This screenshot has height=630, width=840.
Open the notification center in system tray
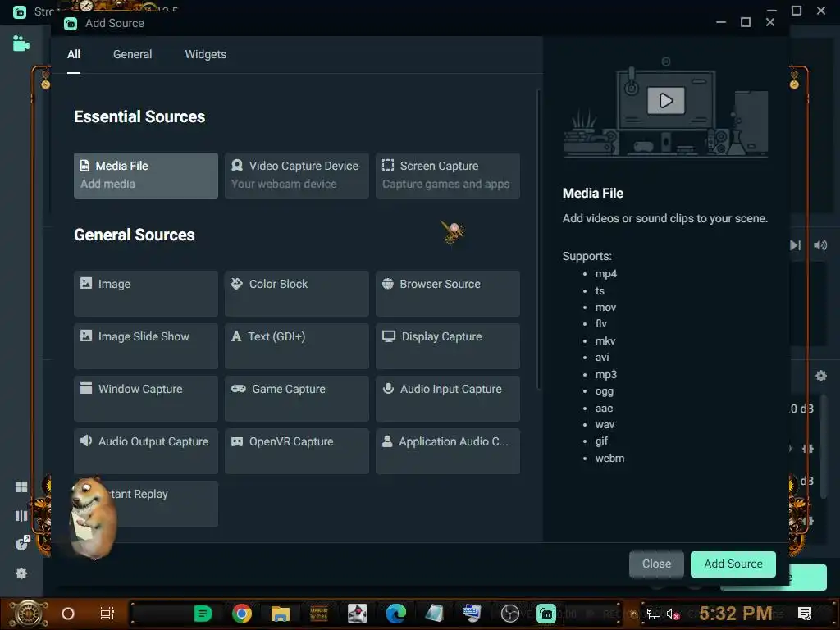coord(805,614)
